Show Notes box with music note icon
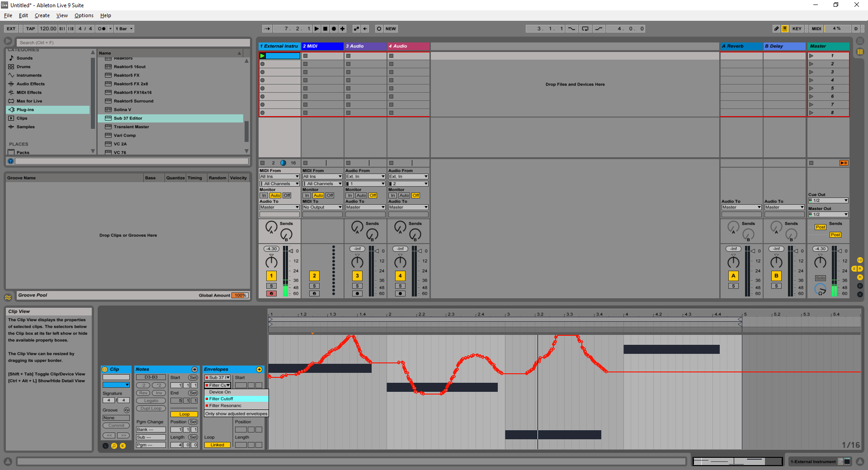Viewport: 868px width, 470px height. [x=114, y=446]
